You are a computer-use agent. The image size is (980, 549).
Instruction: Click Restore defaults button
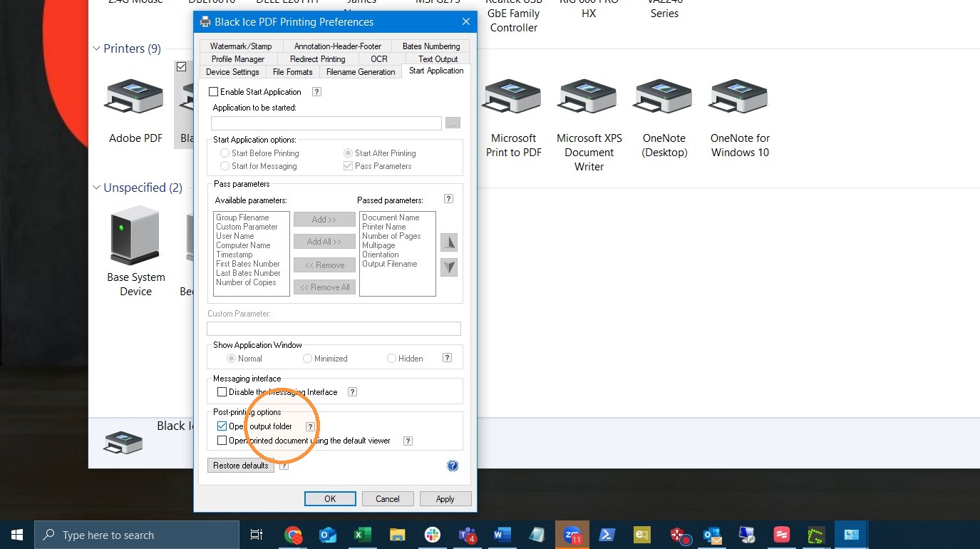241,466
